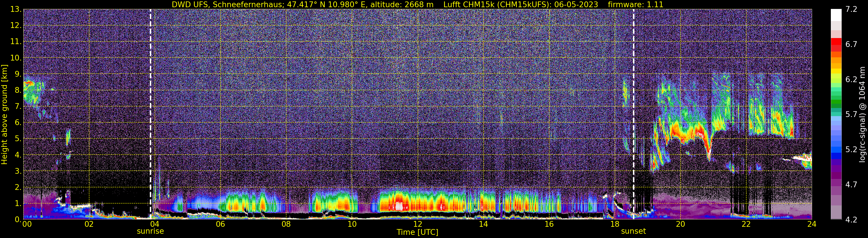Click the colorbar label 'log(rc-signal) @ 1064 nm'
868x238 pixels.
pyautogui.click(x=862, y=115)
